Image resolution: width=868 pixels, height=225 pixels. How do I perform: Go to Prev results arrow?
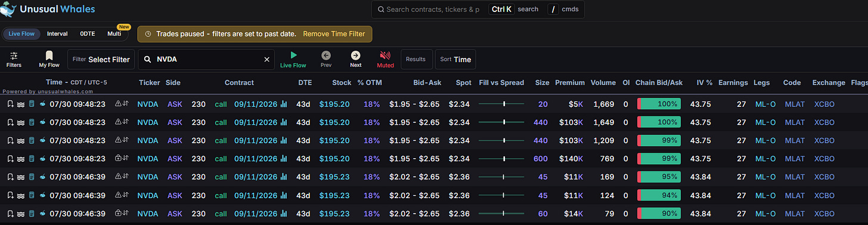tap(326, 55)
